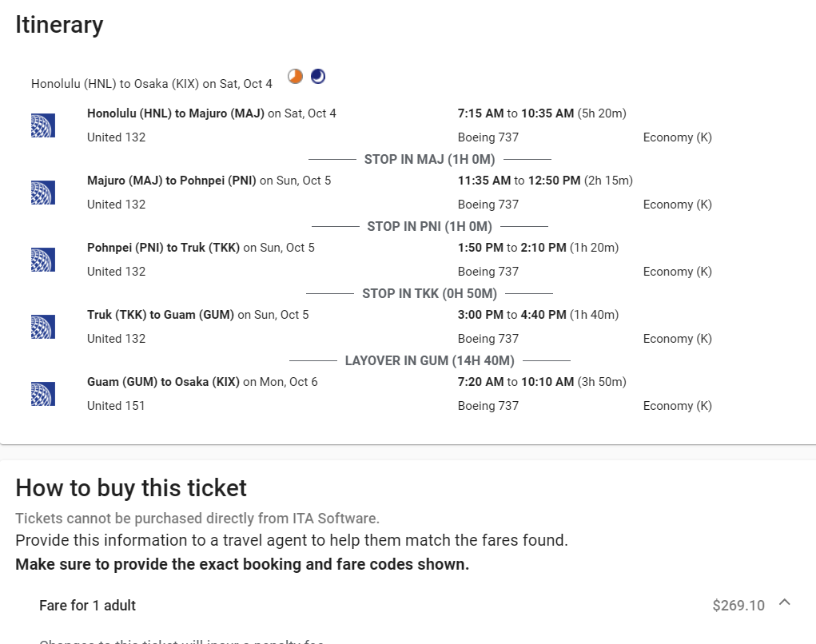Screen dimensions: 816x644
Task: Click the orange clock warning icon
Action: [295, 77]
